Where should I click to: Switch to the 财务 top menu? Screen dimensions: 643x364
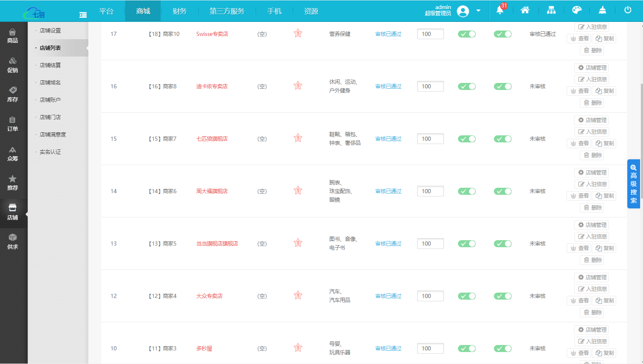pyautogui.click(x=180, y=11)
